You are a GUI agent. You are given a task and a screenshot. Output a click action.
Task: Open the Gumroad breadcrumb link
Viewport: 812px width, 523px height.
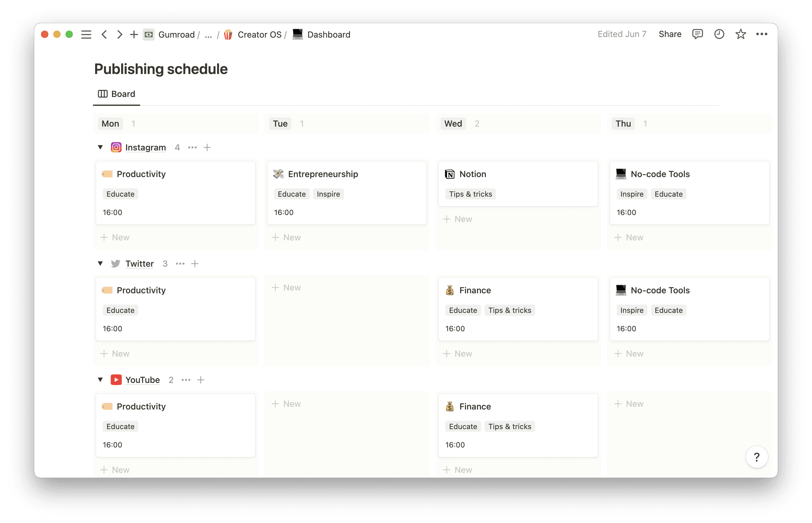pyautogui.click(x=176, y=35)
